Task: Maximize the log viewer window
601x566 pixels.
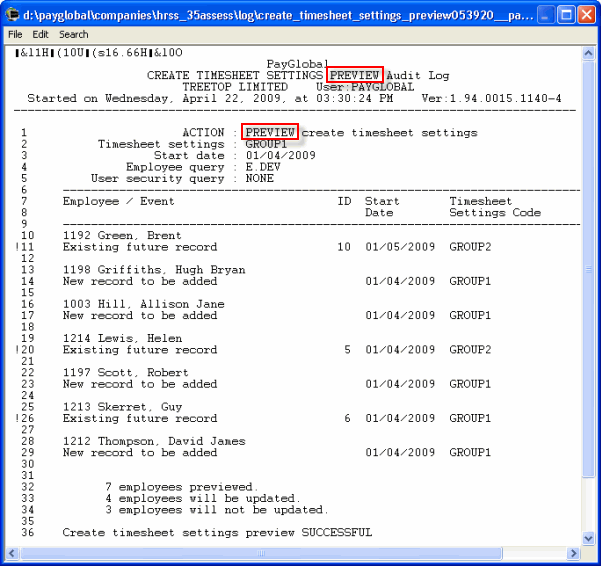Action: (x=566, y=15)
